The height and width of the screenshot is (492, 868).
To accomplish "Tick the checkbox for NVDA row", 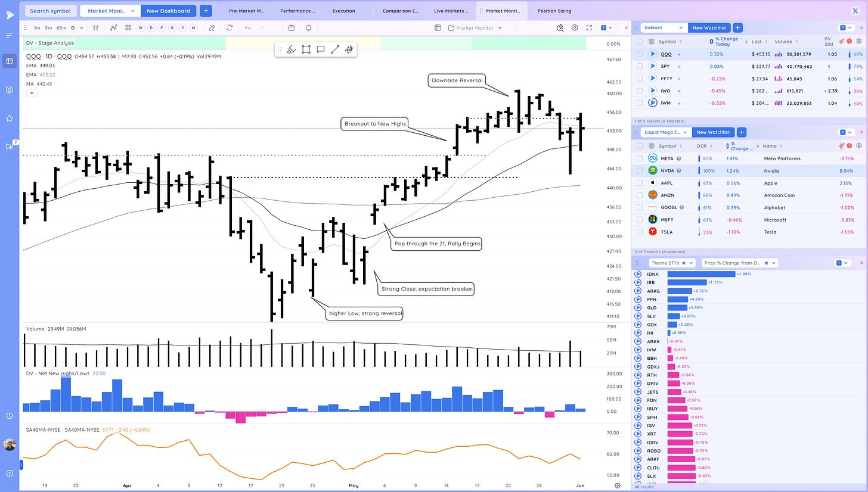I will coord(639,171).
